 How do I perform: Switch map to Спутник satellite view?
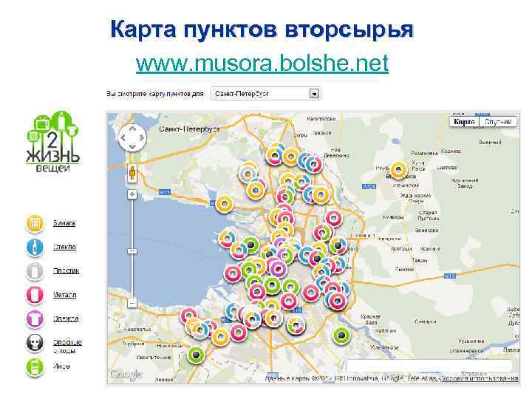(498, 122)
